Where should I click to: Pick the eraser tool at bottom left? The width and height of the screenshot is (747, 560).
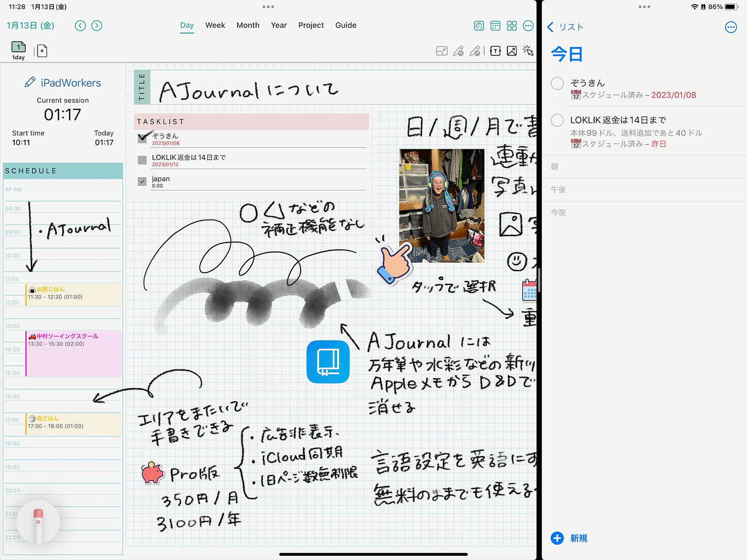pos(38,522)
